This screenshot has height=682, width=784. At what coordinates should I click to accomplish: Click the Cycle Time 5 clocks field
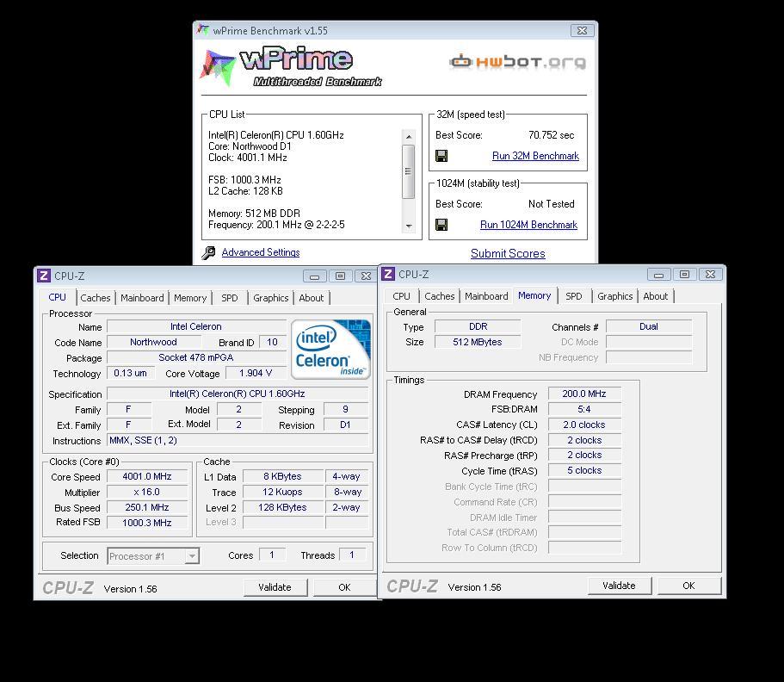[584, 471]
